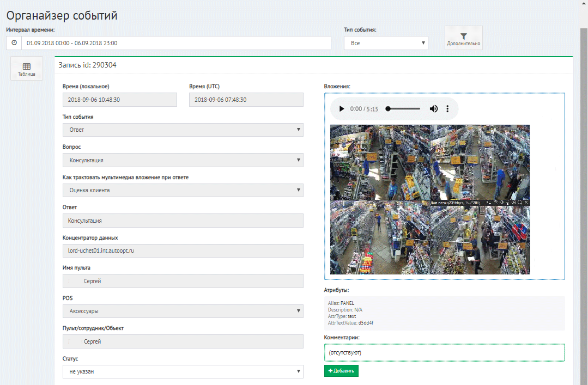Image resolution: width=588 pixels, height=385 pixels.
Task: Click the time interval date range field
Action: (x=175, y=43)
